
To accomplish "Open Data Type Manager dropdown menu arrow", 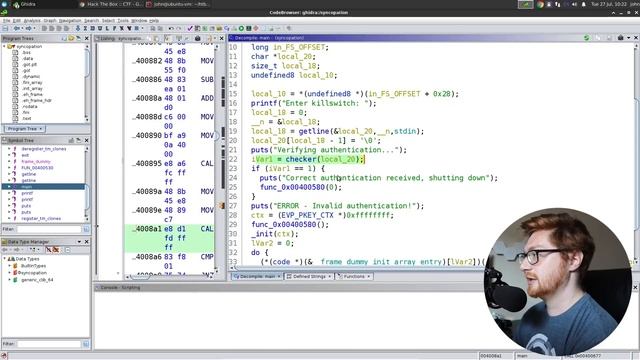I will pos(79,242).
